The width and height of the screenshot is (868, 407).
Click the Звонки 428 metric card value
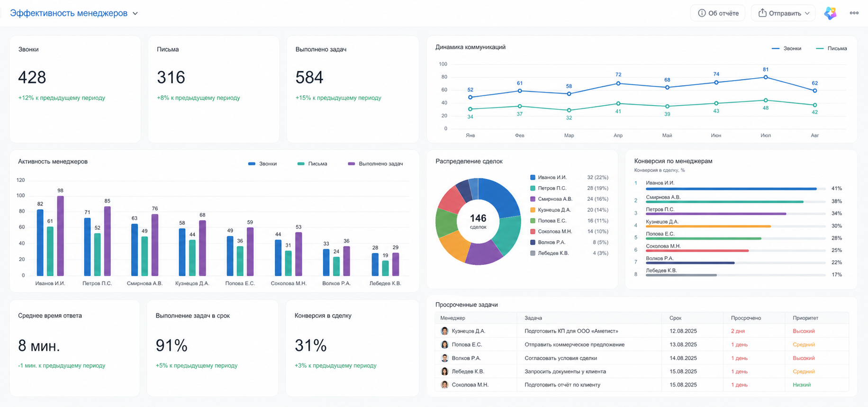[32, 77]
